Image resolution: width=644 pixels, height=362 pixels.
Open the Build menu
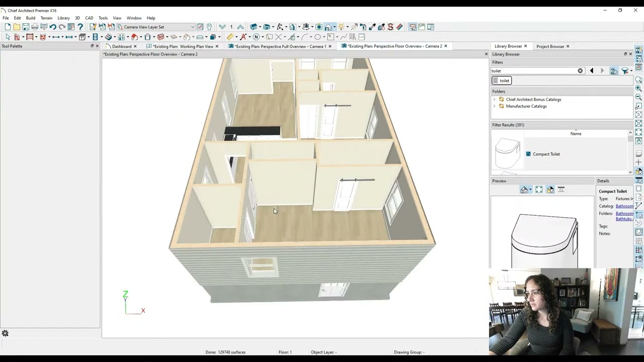click(x=31, y=18)
